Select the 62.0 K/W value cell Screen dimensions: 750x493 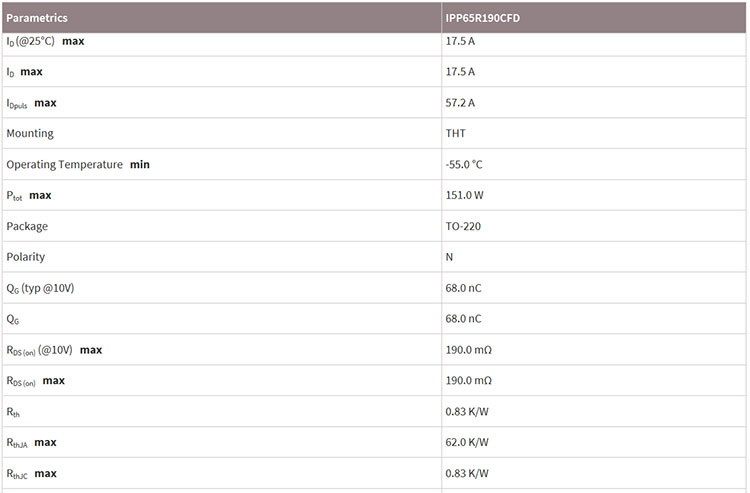click(x=466, y=442)
